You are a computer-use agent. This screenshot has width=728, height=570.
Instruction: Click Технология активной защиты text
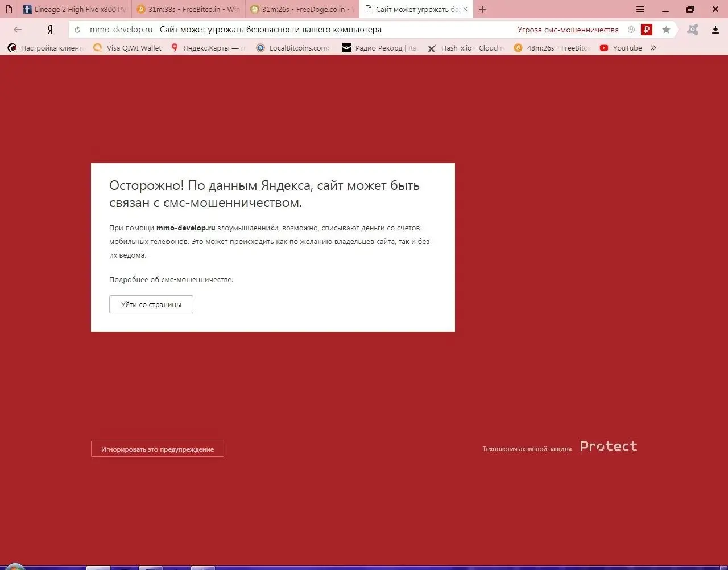click(527, 449)
